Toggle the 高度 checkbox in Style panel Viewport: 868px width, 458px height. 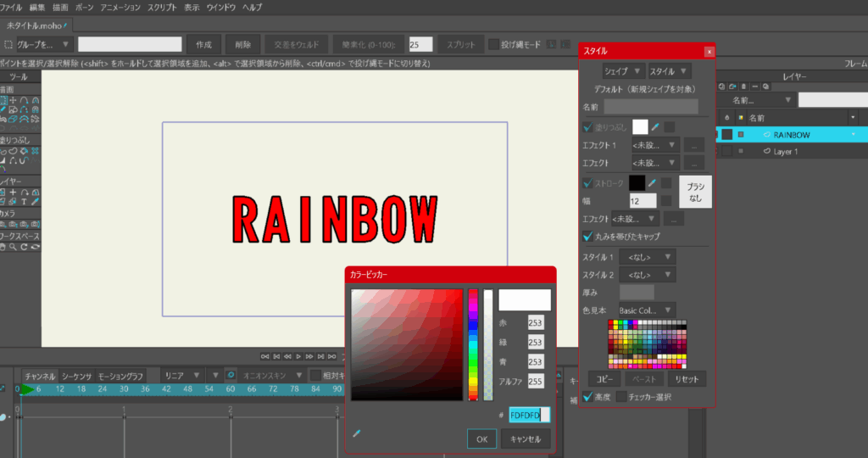[x=588, y=396]
